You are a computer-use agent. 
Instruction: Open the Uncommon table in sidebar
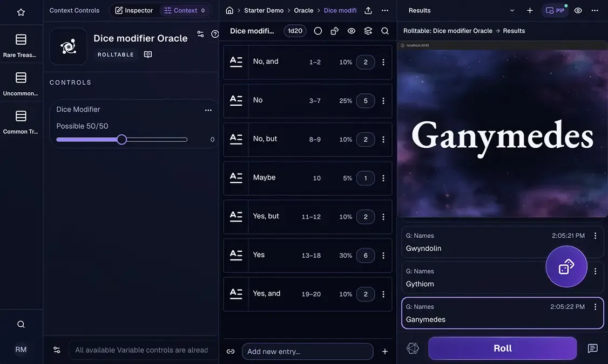point(21,83)
